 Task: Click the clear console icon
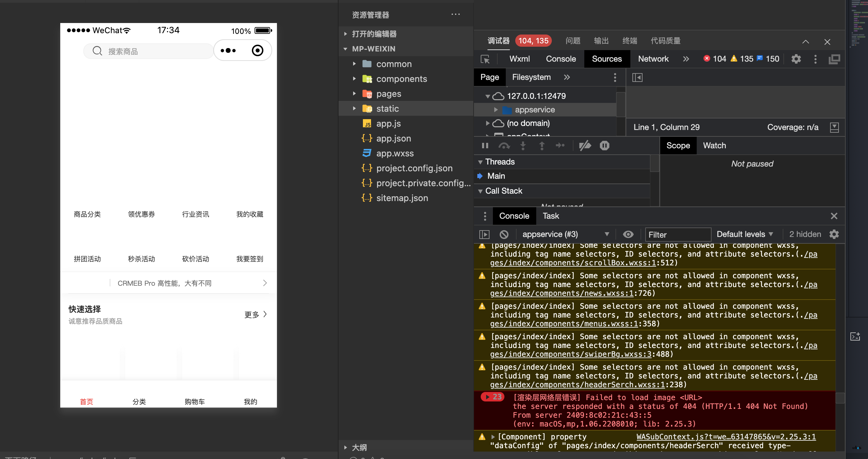point(504,234)
